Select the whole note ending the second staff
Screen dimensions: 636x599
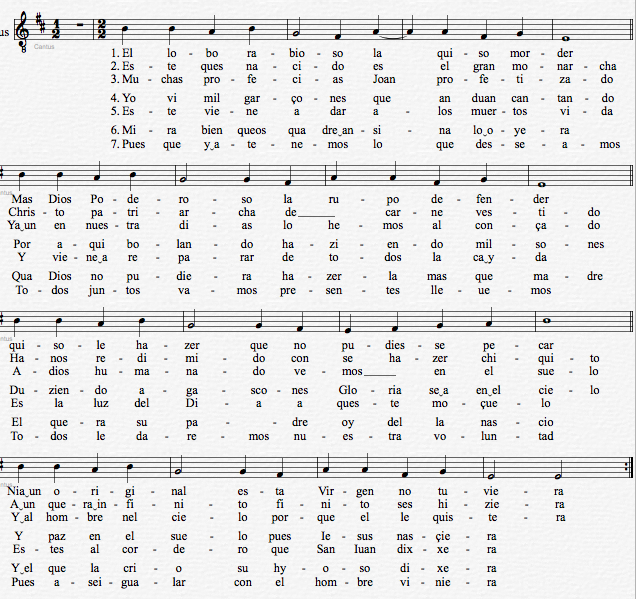point(543,184)
